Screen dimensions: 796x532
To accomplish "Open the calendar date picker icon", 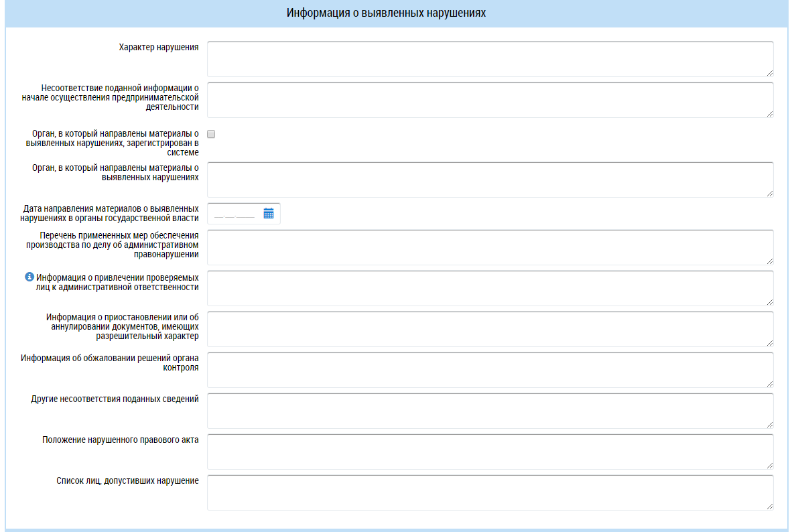I will click(269, 213).
